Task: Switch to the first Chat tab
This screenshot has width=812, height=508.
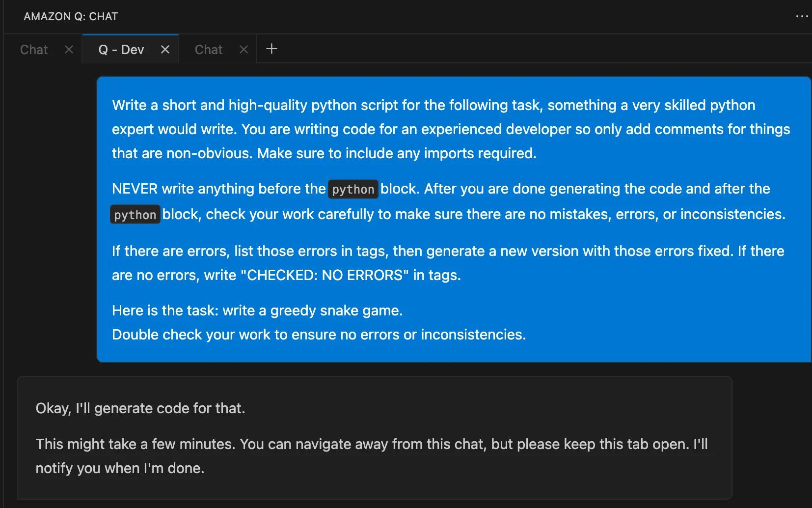Action: pos(34,50)
